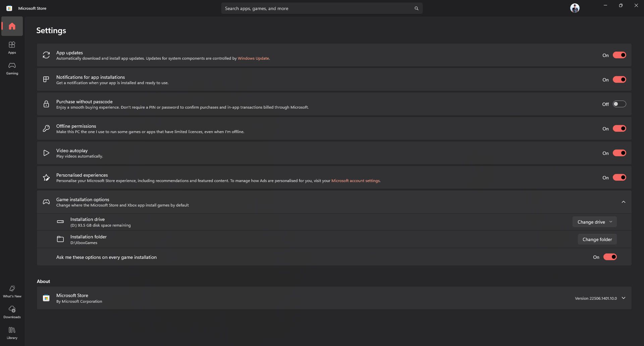Open the Change drive dropdown
644x346 pixels.
594,222
